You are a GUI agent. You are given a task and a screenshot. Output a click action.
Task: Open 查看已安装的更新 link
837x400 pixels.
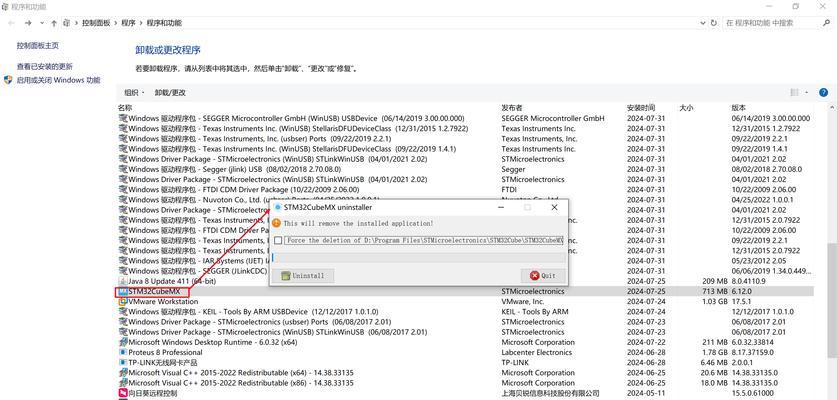[44, 67]
